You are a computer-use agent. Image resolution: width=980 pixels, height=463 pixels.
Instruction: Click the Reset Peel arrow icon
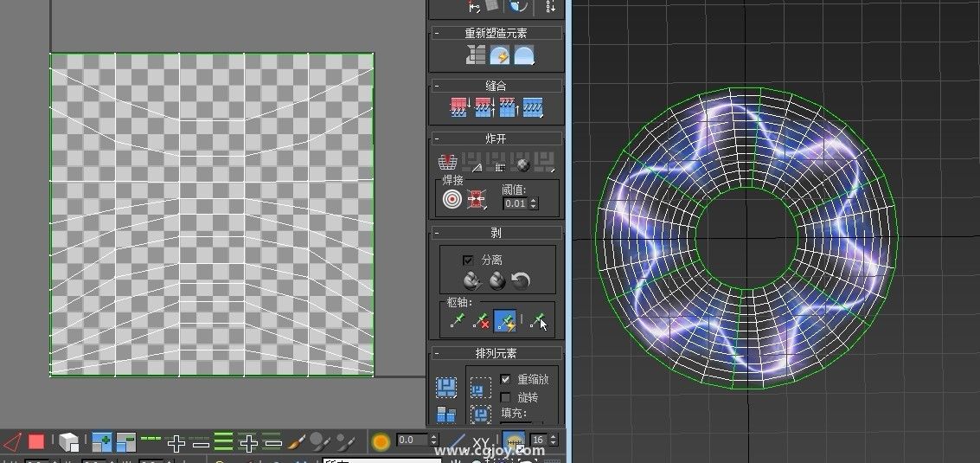coord(521,281)
